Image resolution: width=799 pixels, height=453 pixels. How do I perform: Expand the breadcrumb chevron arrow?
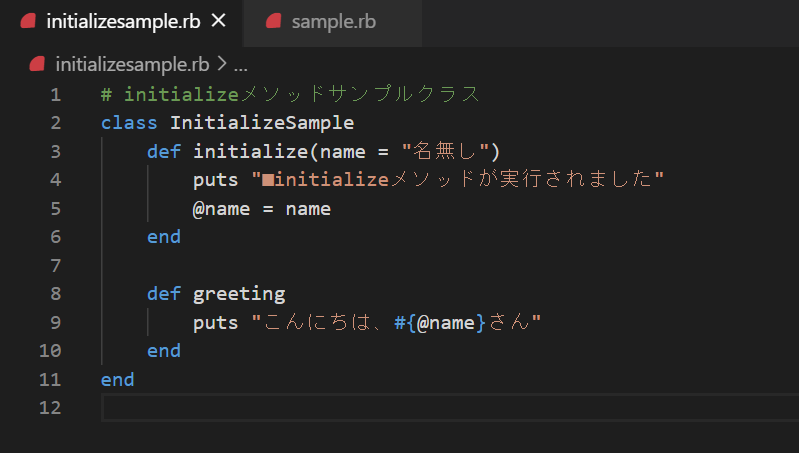coord(222,64)
